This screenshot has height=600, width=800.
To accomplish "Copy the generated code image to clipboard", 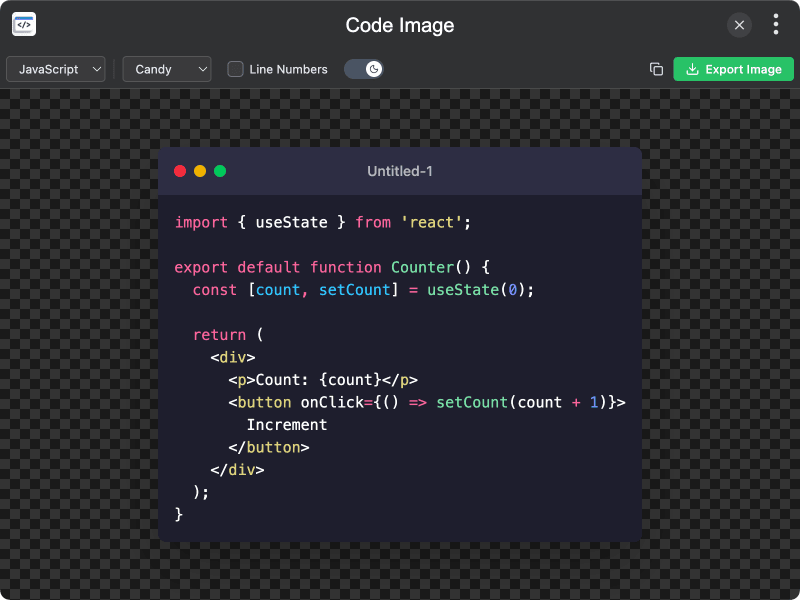I will [657, 69].
